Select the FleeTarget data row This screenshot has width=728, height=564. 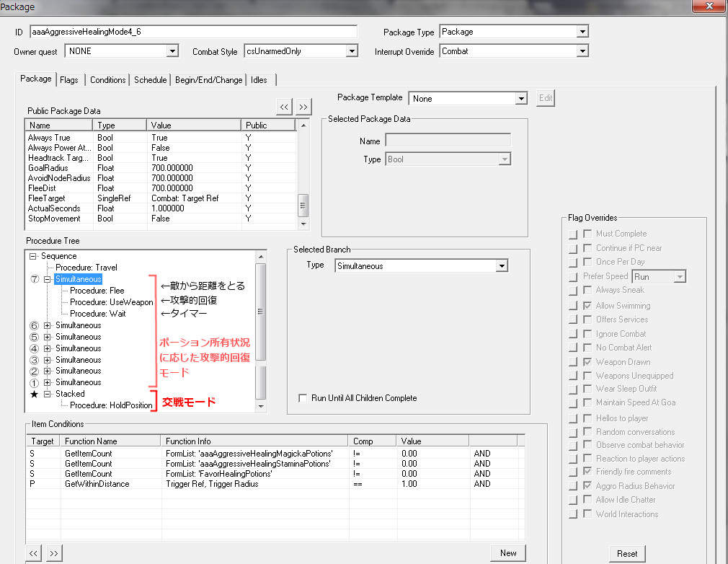(x=161, y=198)
